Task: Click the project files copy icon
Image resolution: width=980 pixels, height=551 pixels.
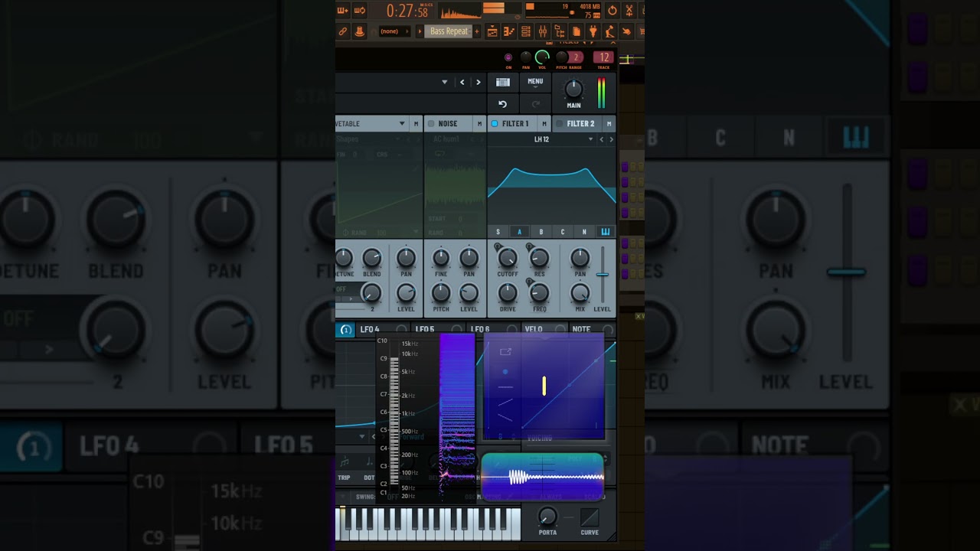Action: 577,31
